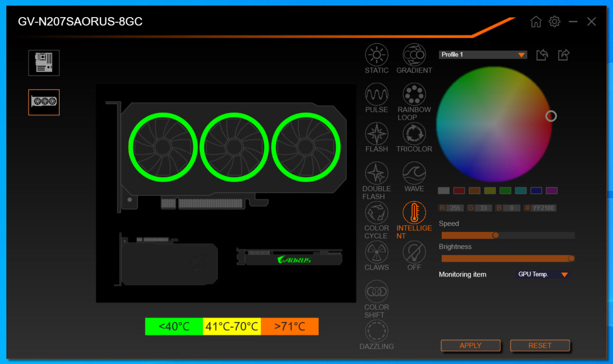Click the green AORUS logo on card

[x=294, y=259]
